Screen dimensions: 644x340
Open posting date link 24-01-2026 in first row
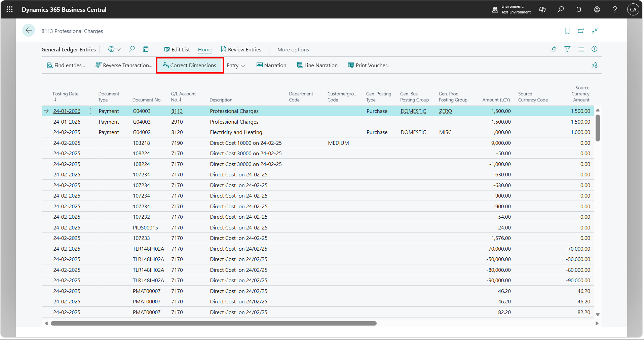point(67,111)
